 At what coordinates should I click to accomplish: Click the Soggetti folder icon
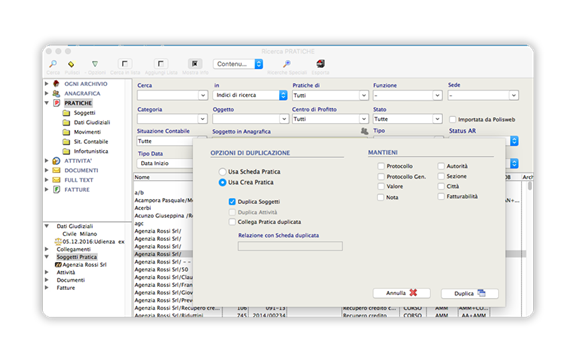click(66, 113)
